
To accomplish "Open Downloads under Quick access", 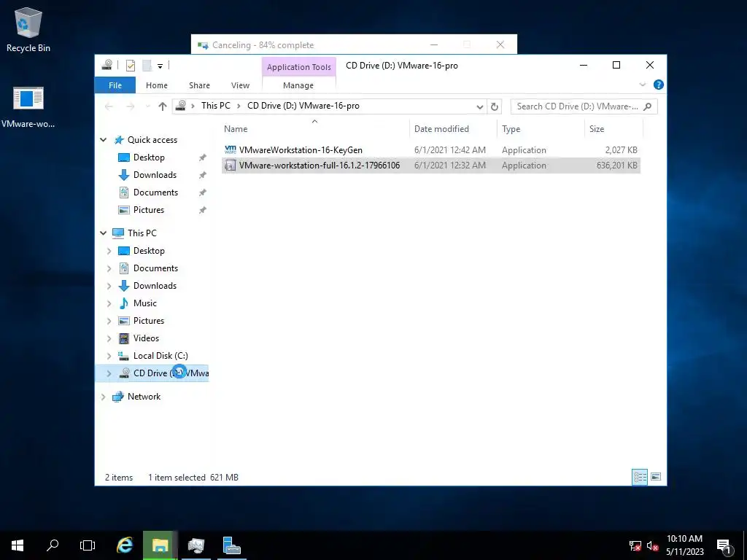I will click(x=155, y=175).
